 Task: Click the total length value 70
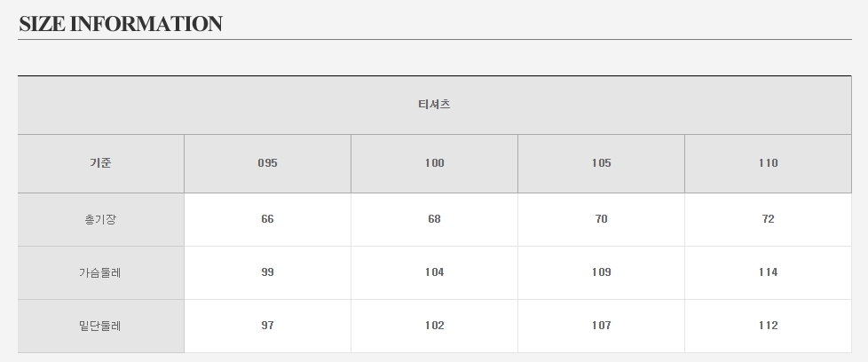[x=601, y=219]
